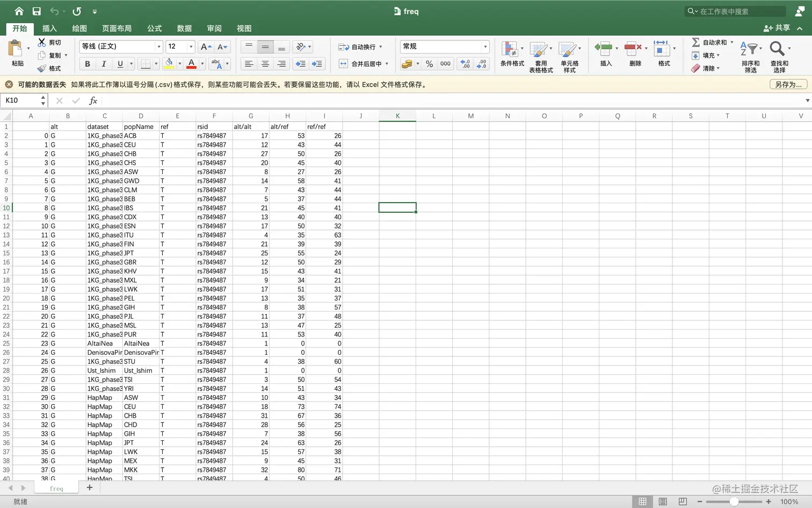
Task: Decrease font size
Action: coord(222,47)
